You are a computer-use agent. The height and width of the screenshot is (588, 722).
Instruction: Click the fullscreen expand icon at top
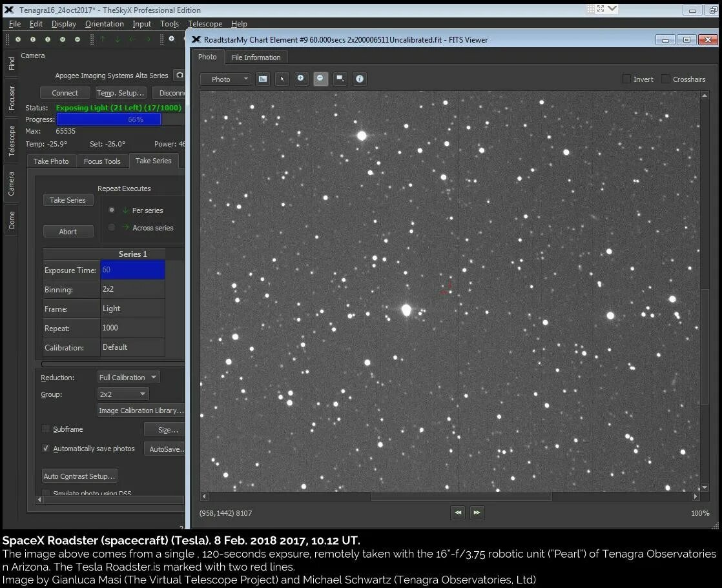601,9
